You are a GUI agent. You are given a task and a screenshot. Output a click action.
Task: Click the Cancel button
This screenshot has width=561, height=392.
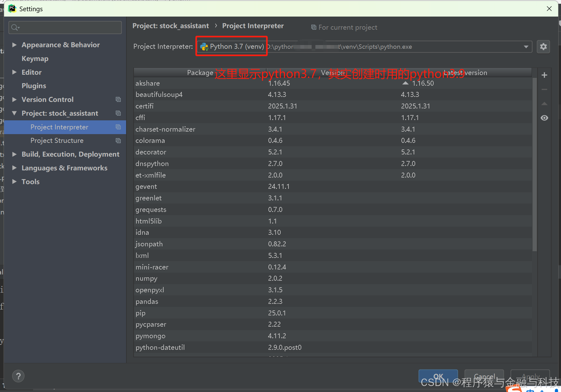[484, 376]
